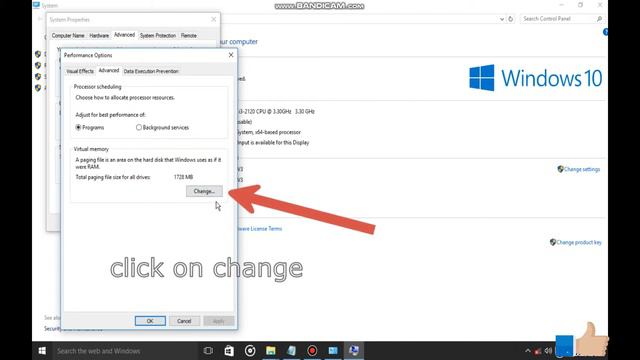
Task: Click the first shield icon in left sidebar
Action: (38, 54)
